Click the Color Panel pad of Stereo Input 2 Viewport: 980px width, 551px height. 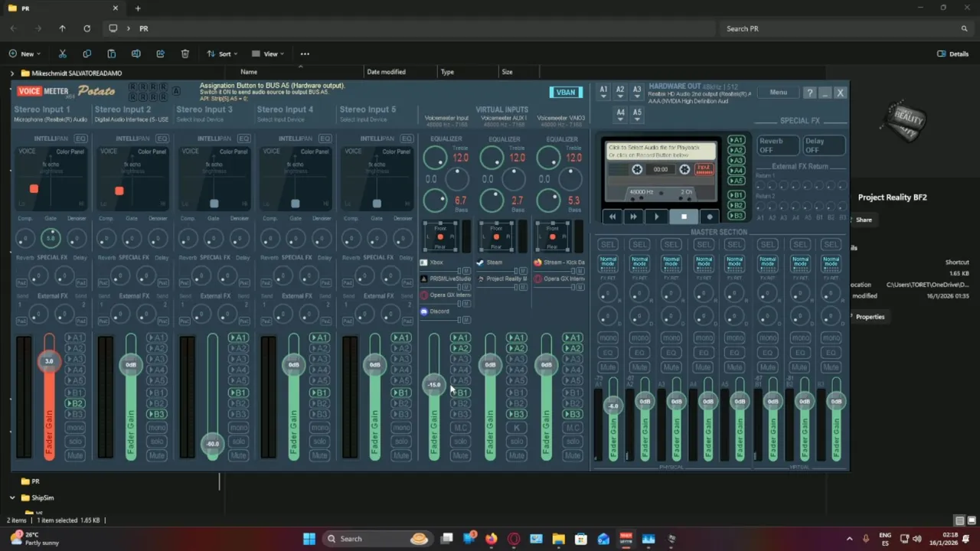(132, 178)
